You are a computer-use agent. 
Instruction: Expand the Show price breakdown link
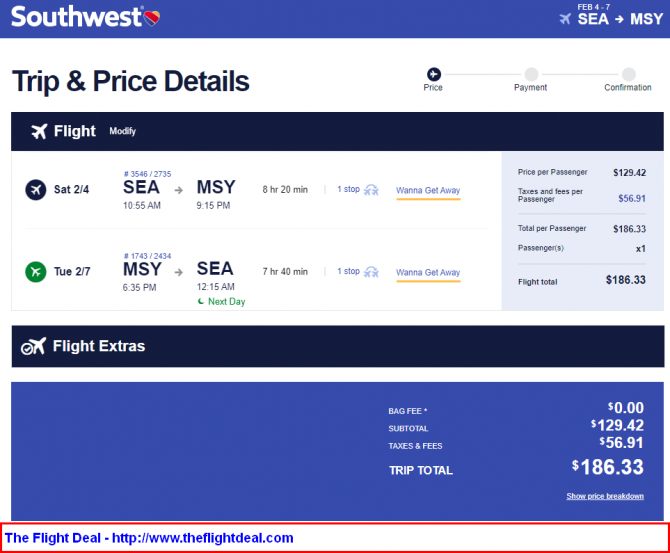[605, 496]
